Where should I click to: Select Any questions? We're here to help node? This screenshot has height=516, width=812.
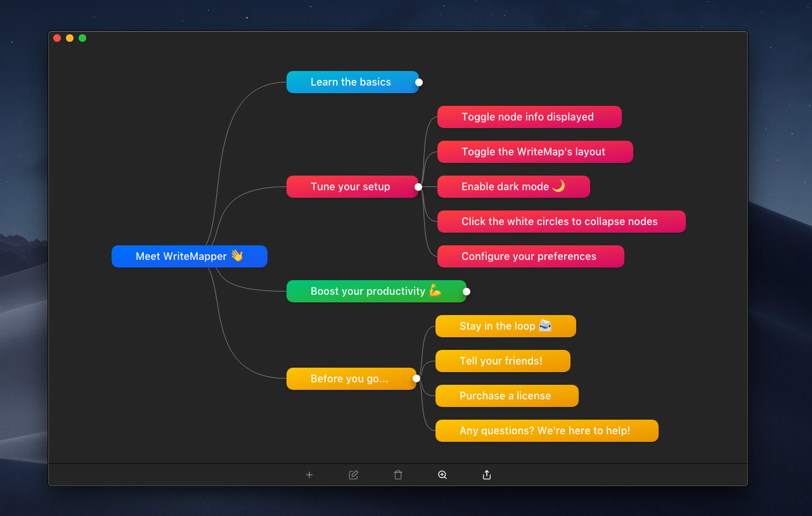[x=547, y=430]
